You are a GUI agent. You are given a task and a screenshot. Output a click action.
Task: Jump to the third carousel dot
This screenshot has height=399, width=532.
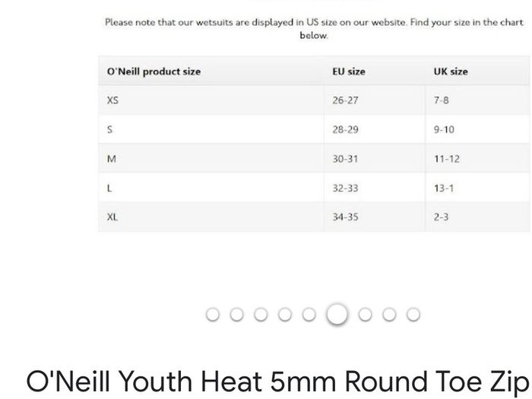point(261,315)
